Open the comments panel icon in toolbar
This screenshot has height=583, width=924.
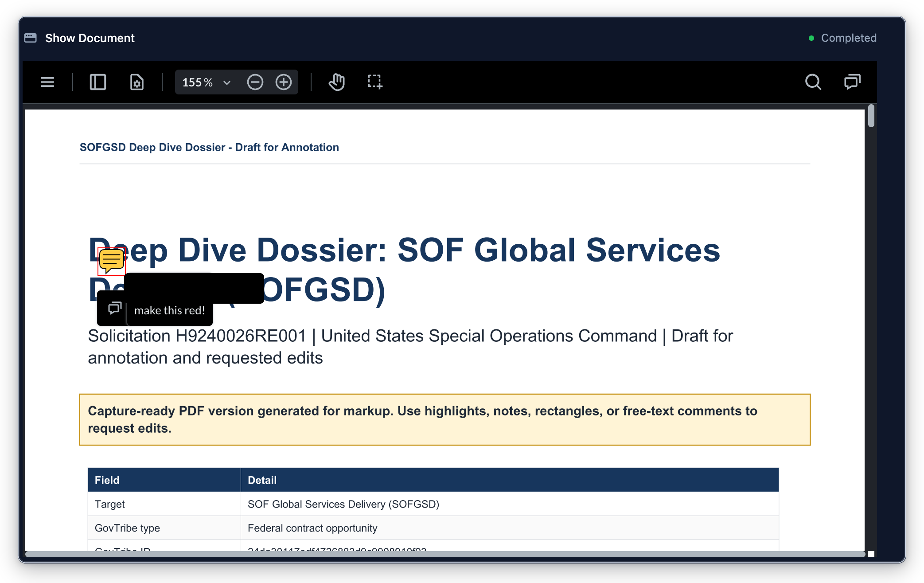[x=852, y=82]
